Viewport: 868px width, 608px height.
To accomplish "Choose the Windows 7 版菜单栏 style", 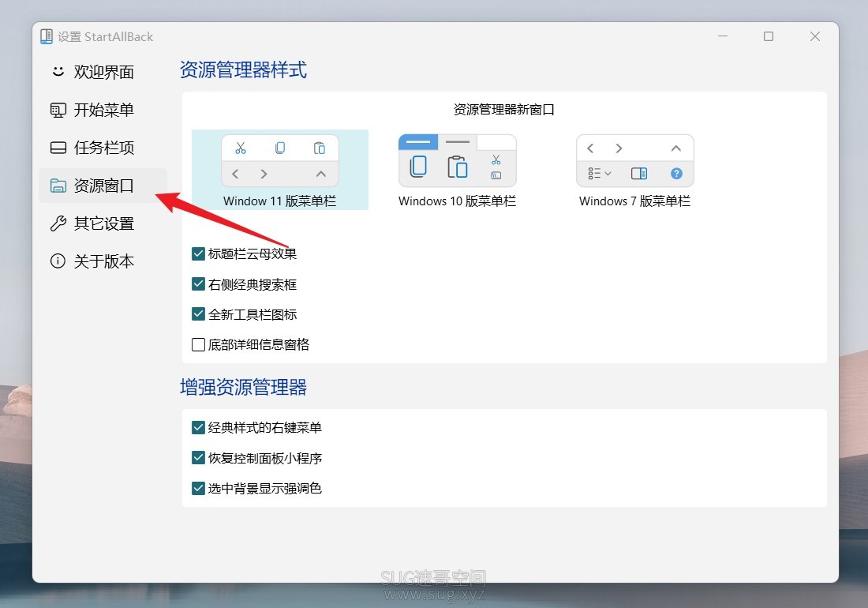I will pos(635,170).
